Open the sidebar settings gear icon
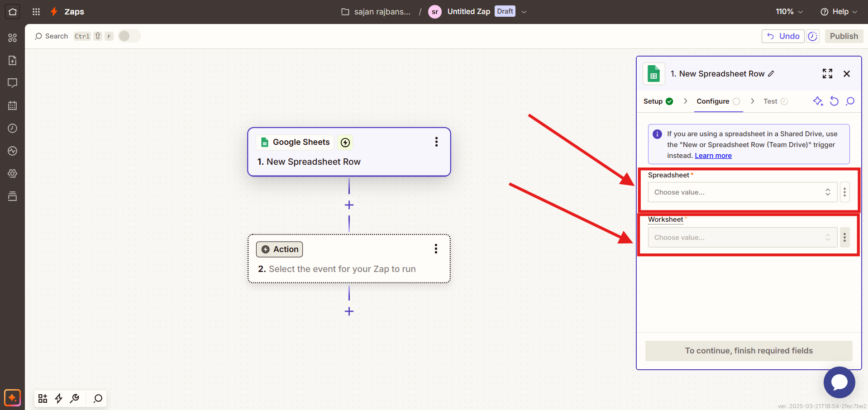This screenshot has width=868, height=410. point(12,173)
